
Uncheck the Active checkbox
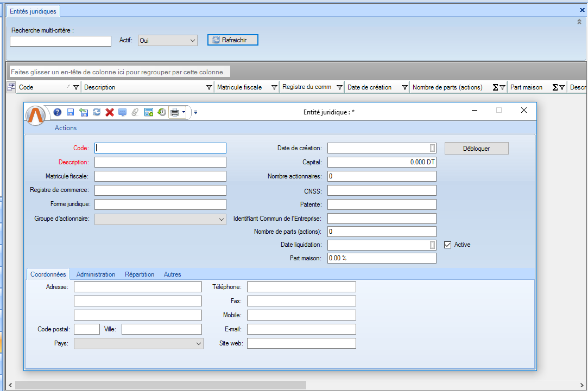tap(448, 245)
